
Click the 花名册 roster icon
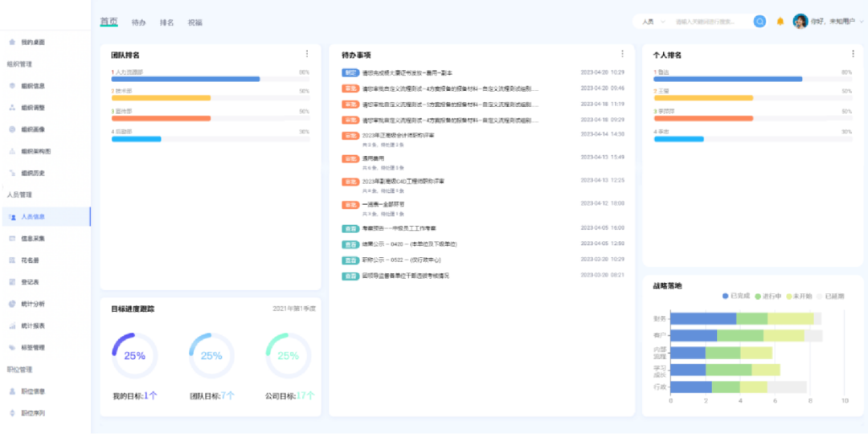(12, 260)
